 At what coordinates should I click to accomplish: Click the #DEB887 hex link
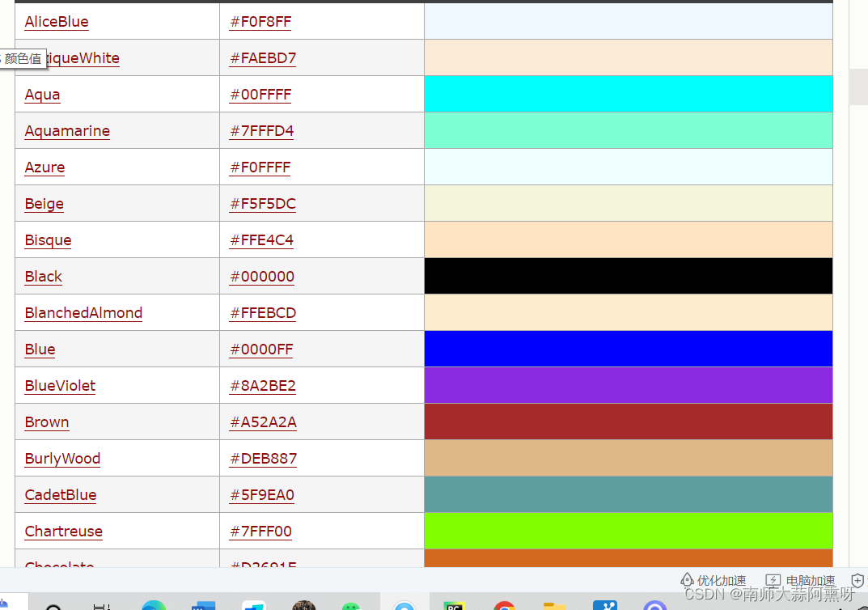[264, 459]
